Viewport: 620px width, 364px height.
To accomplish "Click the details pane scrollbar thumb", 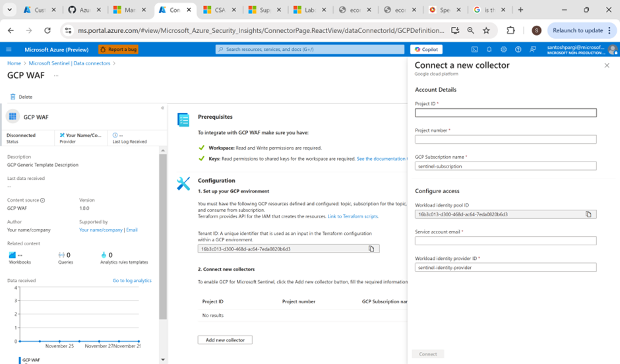I will point(163,236).
